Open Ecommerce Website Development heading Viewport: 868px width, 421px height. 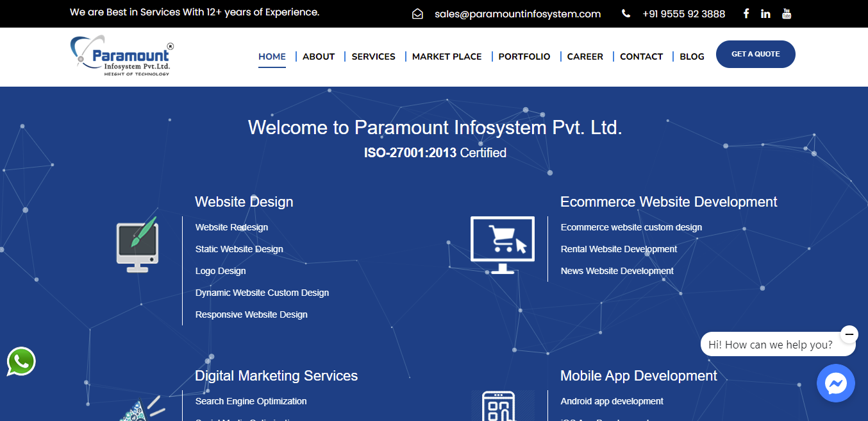[669, 202]
